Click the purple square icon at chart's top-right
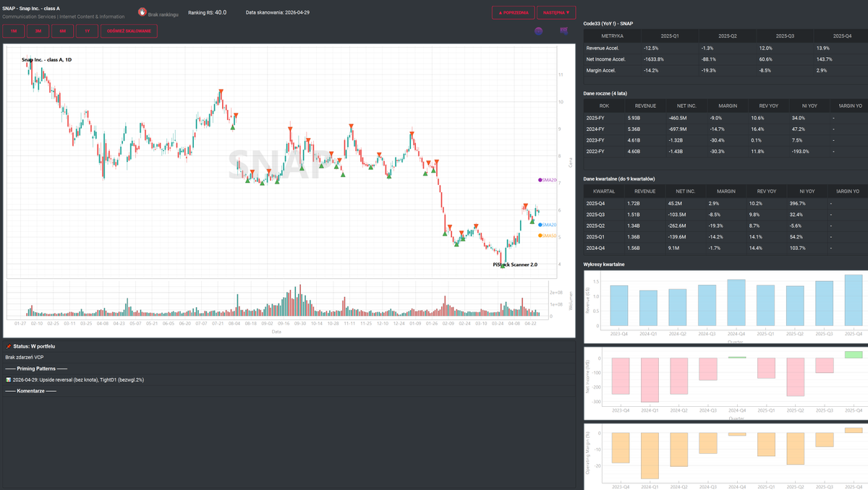868x490 pixels. click(x=564, y=31)
